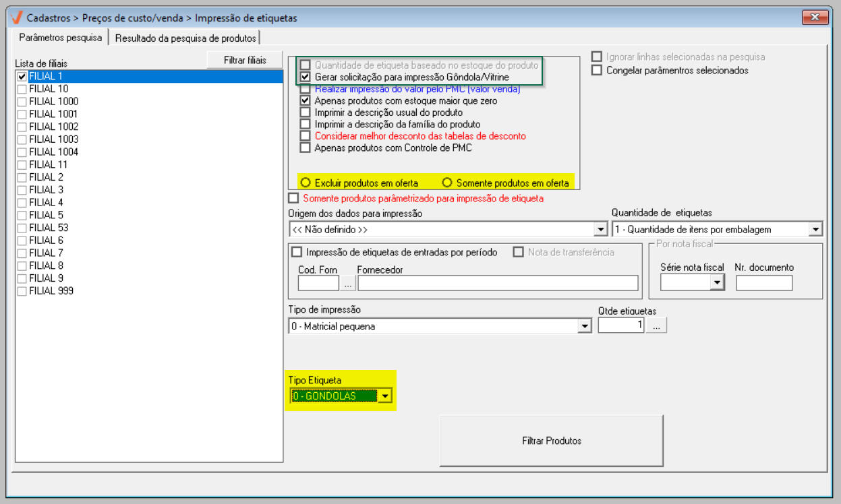Click the Nr. documento input field
Image resolution: width=841 pixels, height=504 pixels.
click(764, 284)
